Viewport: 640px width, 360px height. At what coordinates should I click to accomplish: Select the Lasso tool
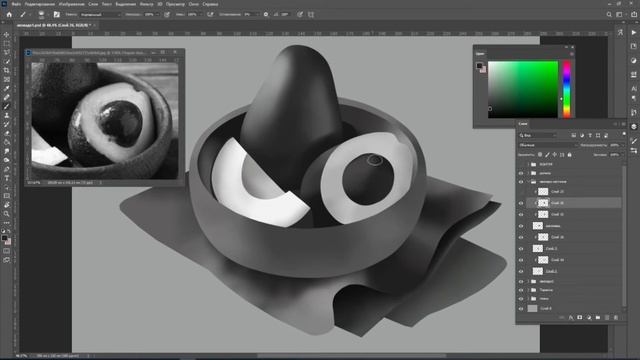(x=7, y=53)
